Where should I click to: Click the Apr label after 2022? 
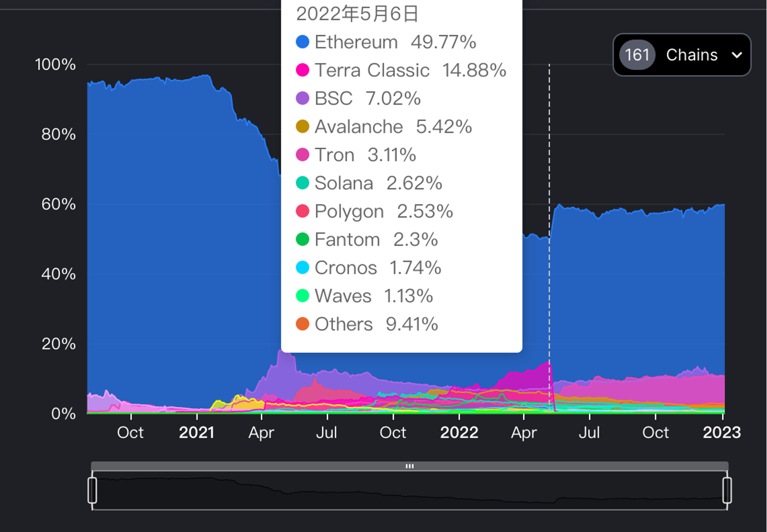[524, 432]
